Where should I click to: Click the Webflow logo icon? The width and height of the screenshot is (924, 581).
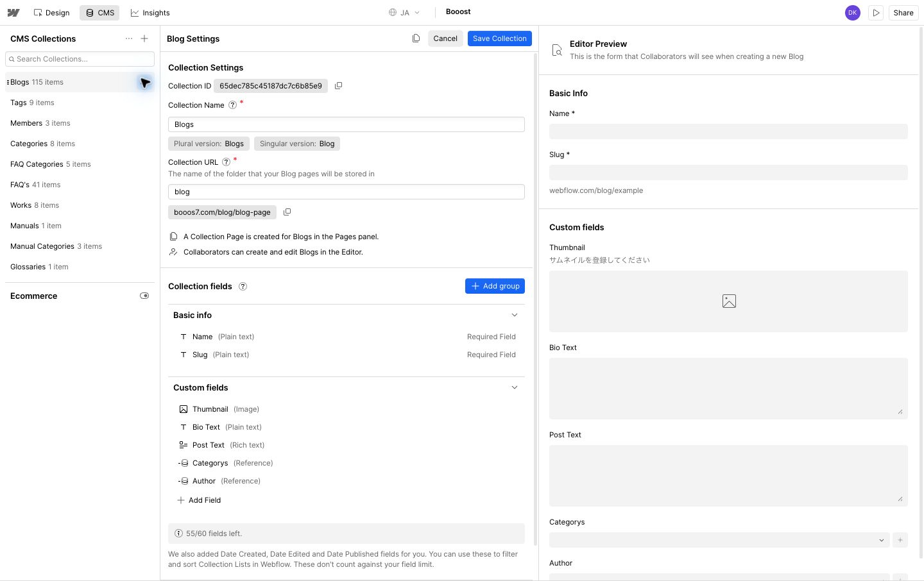point(13,13)
